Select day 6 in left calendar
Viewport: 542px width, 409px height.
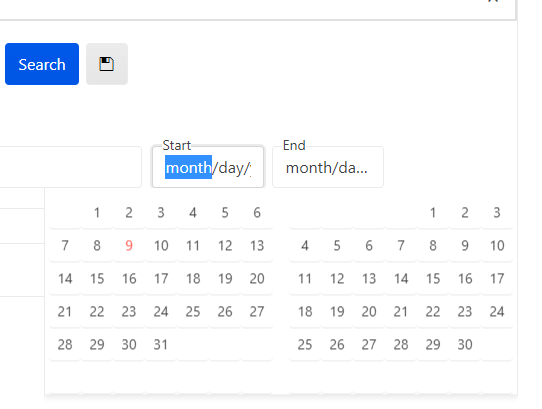[x=257, y=213]
